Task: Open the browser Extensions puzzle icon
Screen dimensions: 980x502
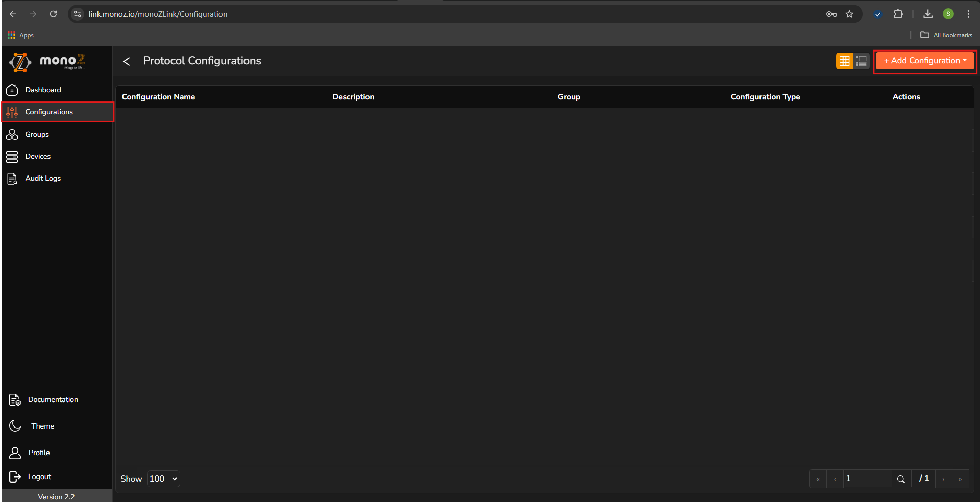Action: click(898, 14)
